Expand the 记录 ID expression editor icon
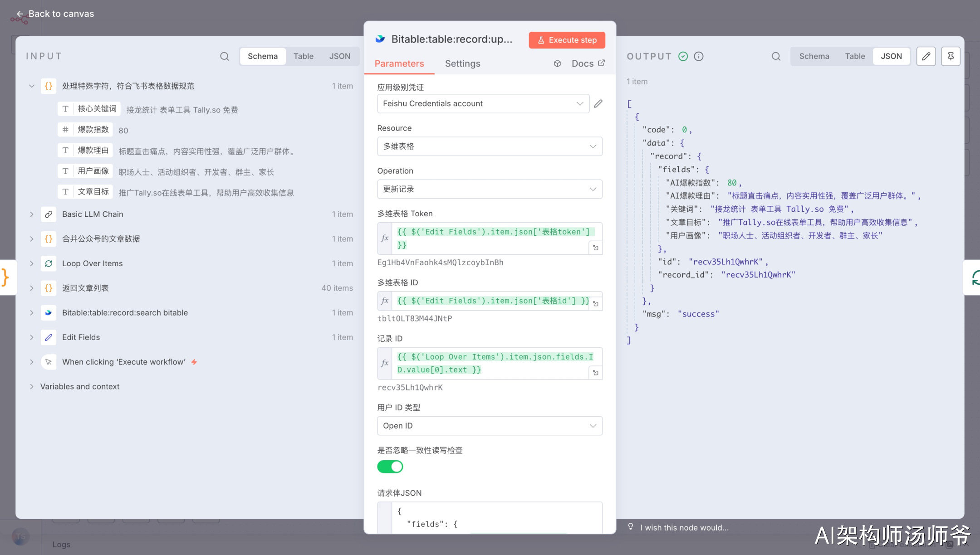This screenshot has width=980, height=555. pyautogui.click(x=596, y=373)
